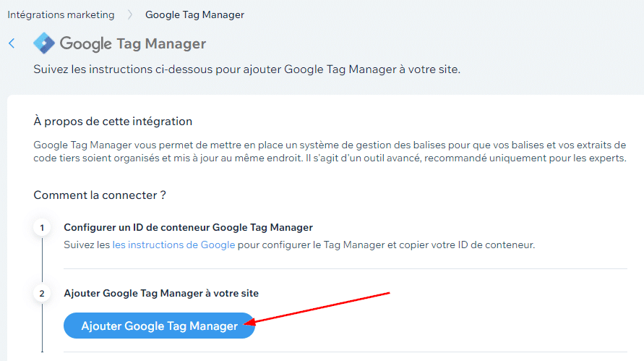The image size is (644, 361).
Task: Click the "Suivez les instructions ci-dessous" subtitle
Action: tap(246, 69)
